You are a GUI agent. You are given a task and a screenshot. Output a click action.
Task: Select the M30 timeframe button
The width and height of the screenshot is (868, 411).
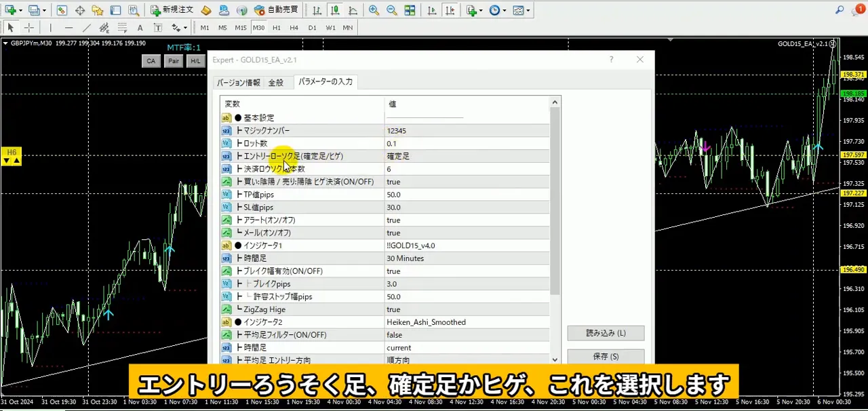pos(258,28)
